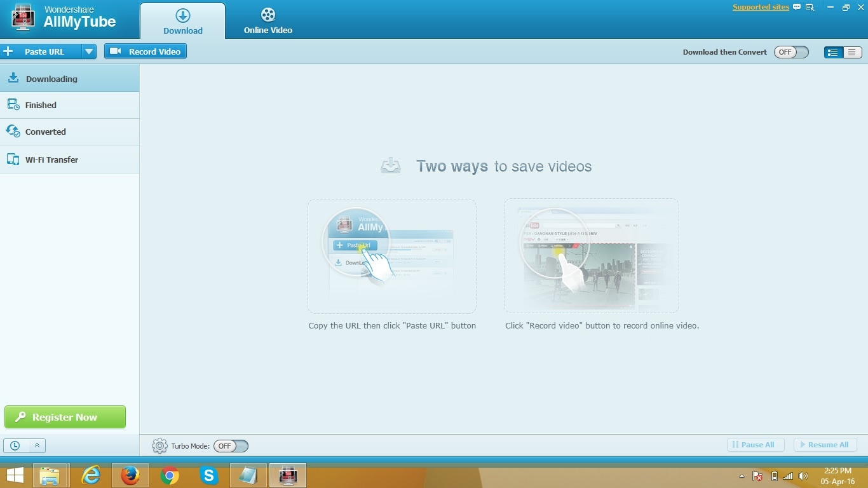This screenshot has width=868, height=488.
Task: Open the Supported sites link
Action: [x=761, y=7]
